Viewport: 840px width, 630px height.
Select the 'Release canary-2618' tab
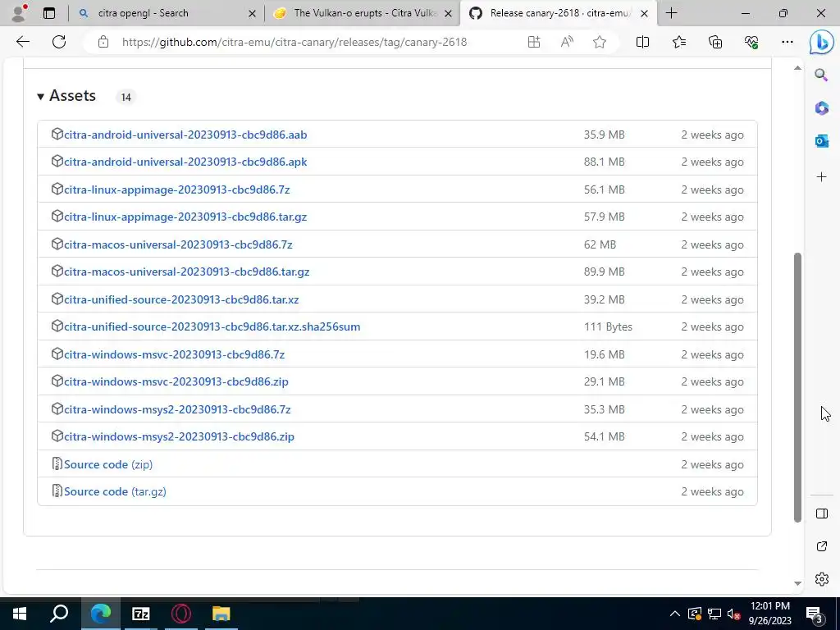(559, 13)
